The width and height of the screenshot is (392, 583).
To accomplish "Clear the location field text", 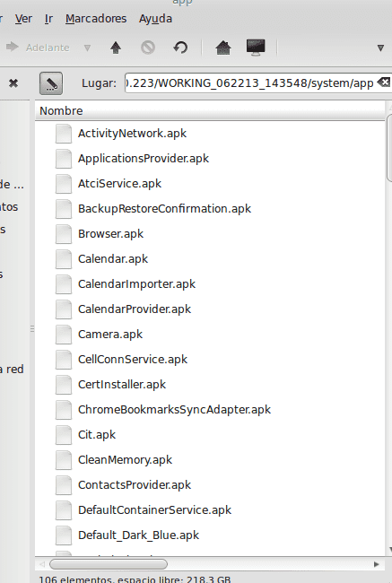I will point(383,83).
